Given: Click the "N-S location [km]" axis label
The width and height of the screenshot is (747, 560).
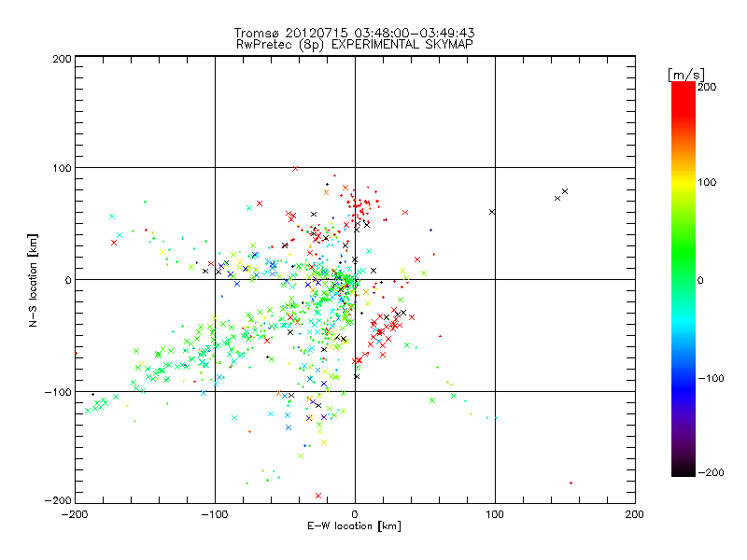Looking at the screenshot, I should pos(33,280).
